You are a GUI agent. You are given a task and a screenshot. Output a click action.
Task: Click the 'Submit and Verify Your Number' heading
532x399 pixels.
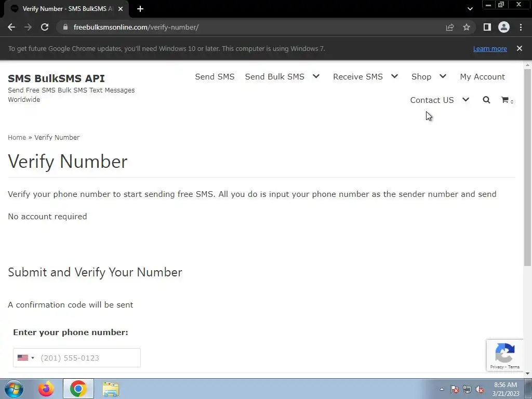pyautogui.click(x=95, y=272)
